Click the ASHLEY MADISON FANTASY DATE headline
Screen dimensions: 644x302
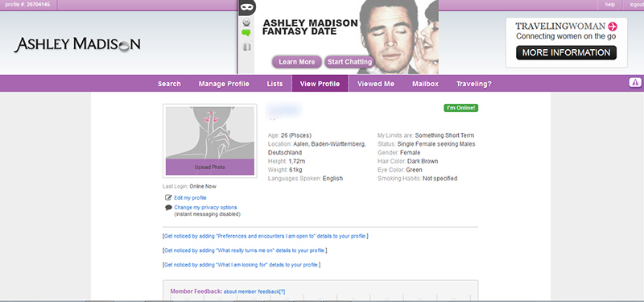310,27
